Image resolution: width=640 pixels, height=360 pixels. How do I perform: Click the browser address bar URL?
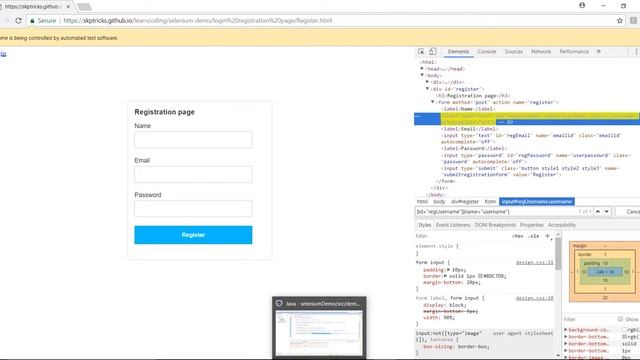pos(198,20)
